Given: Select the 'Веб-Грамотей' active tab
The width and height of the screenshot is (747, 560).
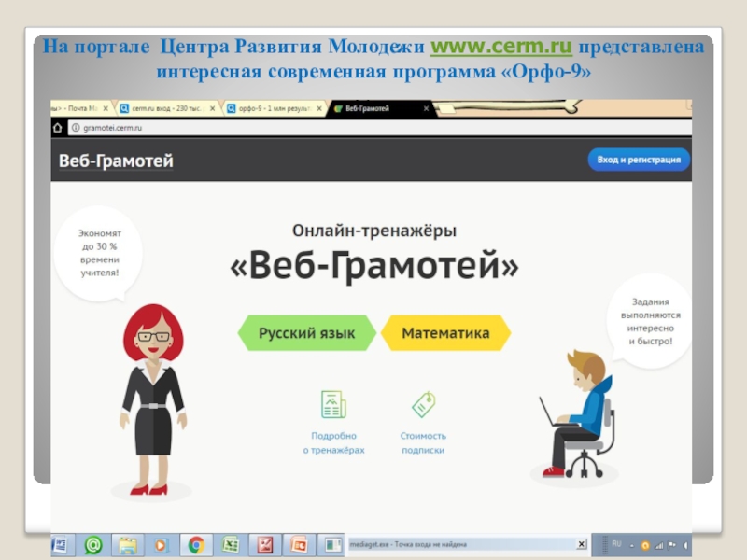Looking at the screenshot, I should (380, 108).
